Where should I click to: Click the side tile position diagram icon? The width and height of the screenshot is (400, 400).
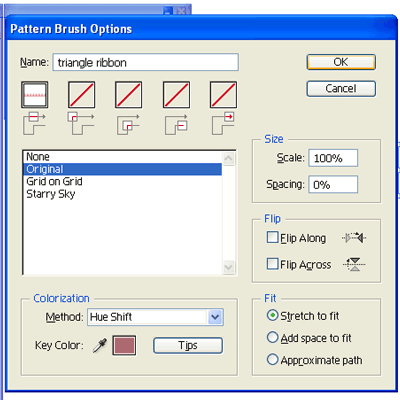(34, 123)
